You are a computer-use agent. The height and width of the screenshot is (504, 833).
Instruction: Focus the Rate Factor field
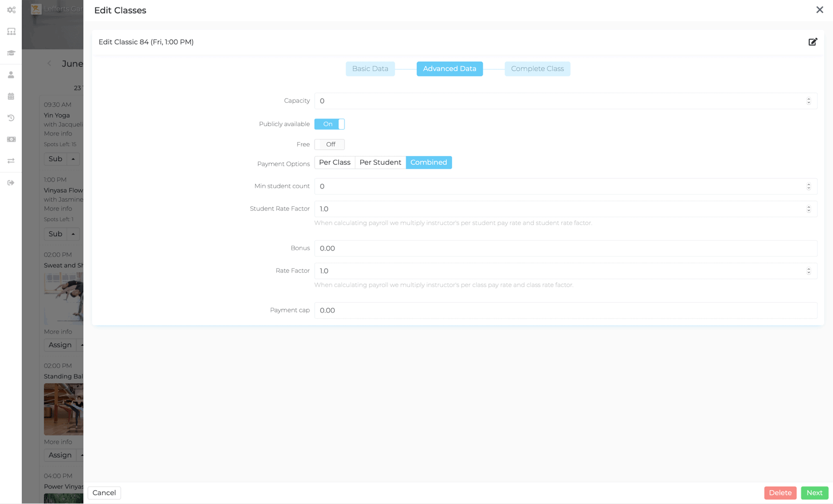point(566,271)
